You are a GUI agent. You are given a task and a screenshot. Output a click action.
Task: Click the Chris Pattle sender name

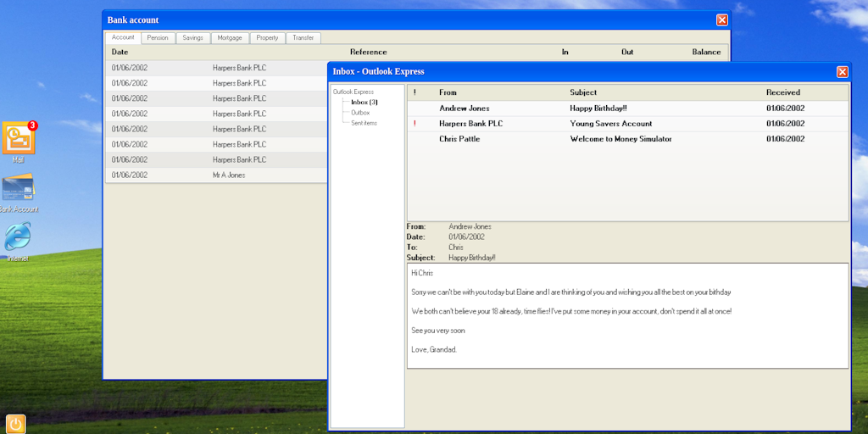459,139
